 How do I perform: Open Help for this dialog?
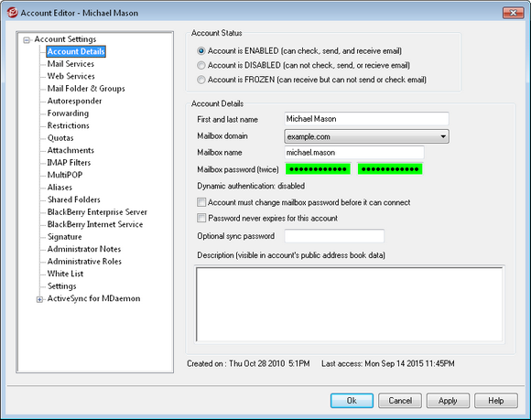(496, 401)
